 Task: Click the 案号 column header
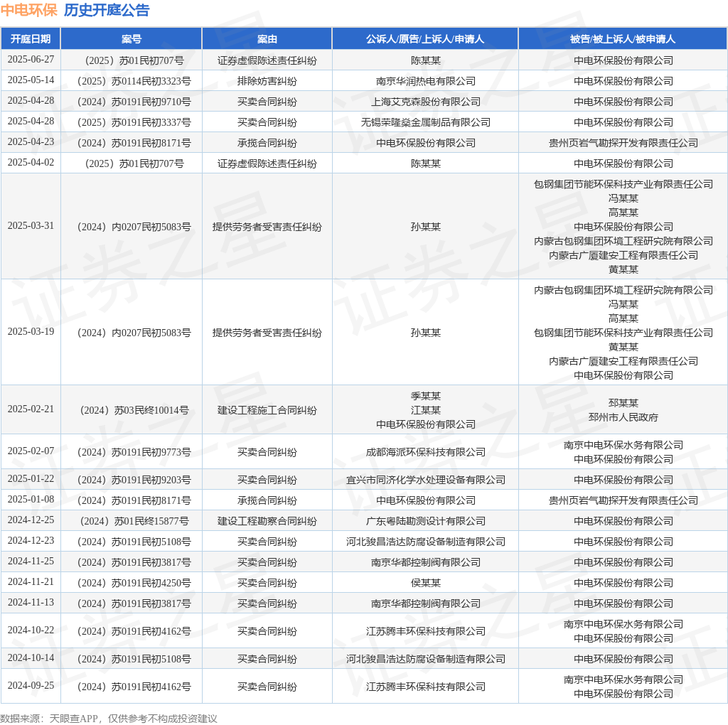(x=132, y=39)
